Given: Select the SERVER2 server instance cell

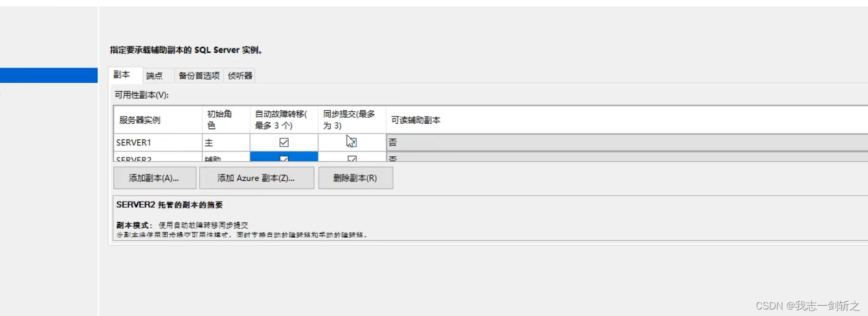Looking at the screenshot, I should [158, 157].
